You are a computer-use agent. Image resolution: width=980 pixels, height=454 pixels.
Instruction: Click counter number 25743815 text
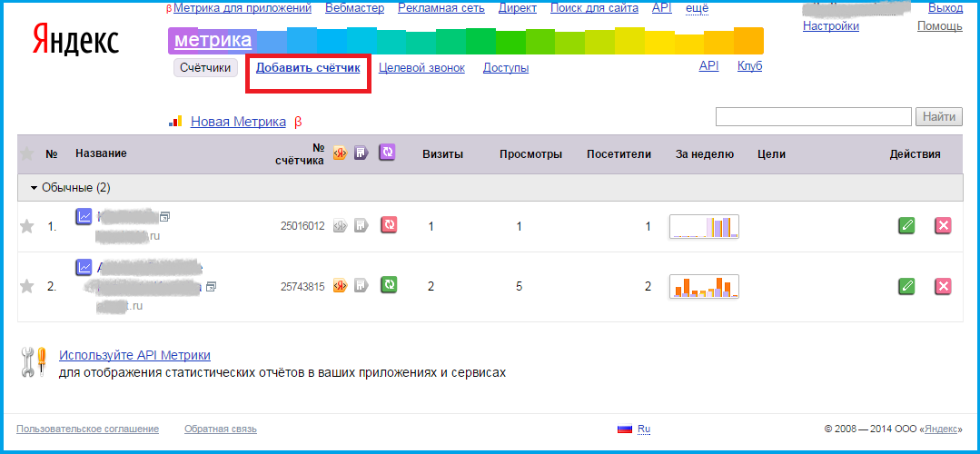pyautogui.click(x=302, y=287)
